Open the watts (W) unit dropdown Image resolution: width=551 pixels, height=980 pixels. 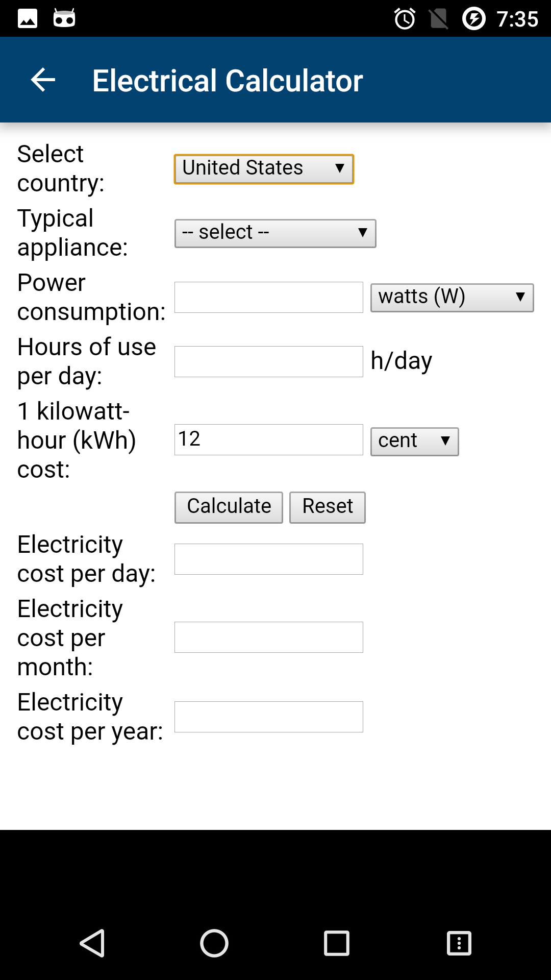[452, 298]
